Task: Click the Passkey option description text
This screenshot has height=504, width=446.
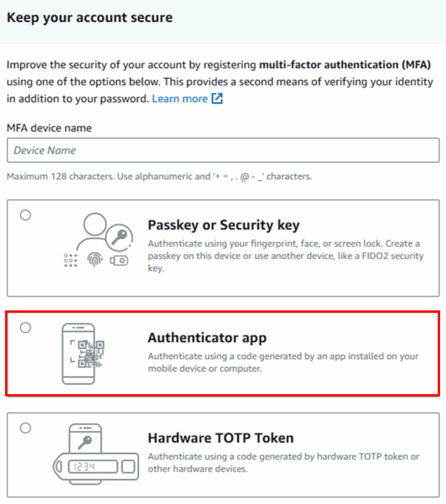Action: tap(286, 256)
